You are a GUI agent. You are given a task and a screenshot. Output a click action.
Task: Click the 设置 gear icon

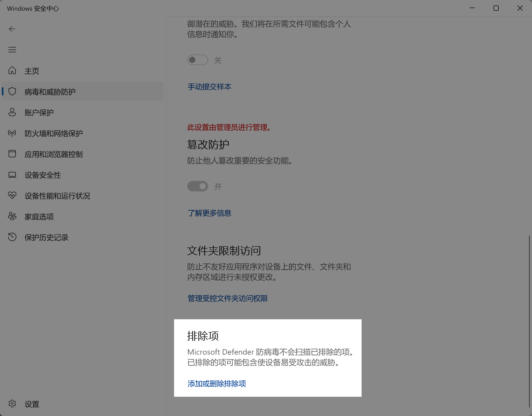point(12,404)
